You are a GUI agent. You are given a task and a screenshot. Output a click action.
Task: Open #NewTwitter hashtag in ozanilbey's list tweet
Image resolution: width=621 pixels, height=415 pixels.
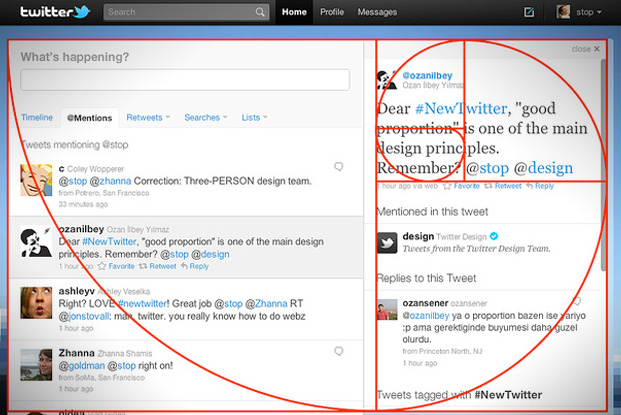tap(109, 242)
